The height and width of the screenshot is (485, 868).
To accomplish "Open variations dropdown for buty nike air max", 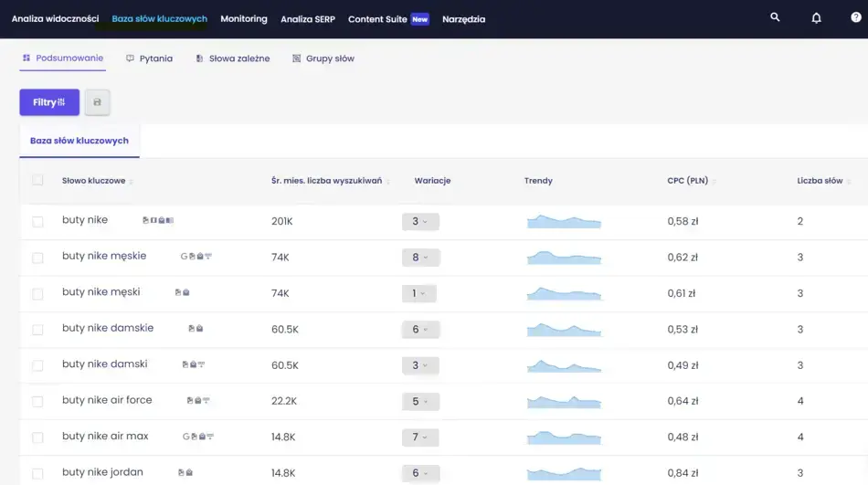I will (x=420, y=438).
